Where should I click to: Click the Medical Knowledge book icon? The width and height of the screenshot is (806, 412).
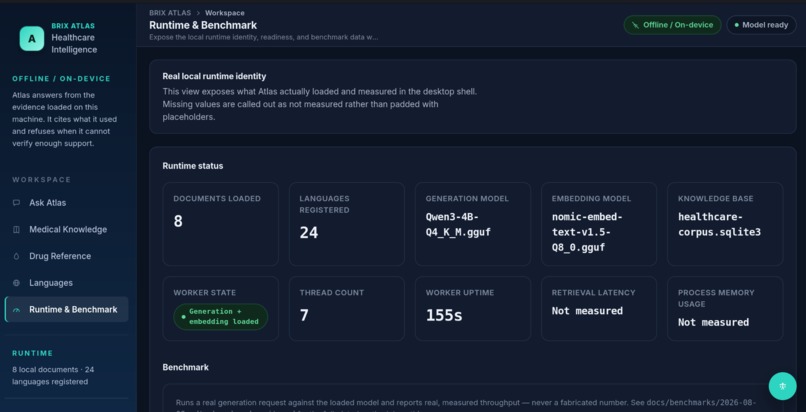pyautogui.click(x=16, y=230)
